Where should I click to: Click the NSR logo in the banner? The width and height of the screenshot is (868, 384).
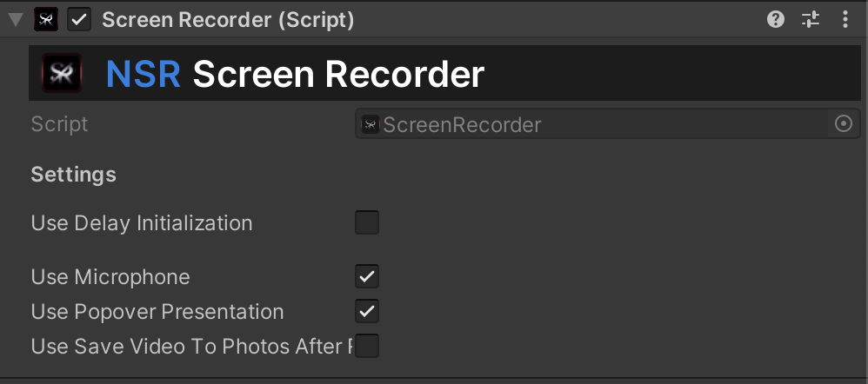tap(62, 73)
